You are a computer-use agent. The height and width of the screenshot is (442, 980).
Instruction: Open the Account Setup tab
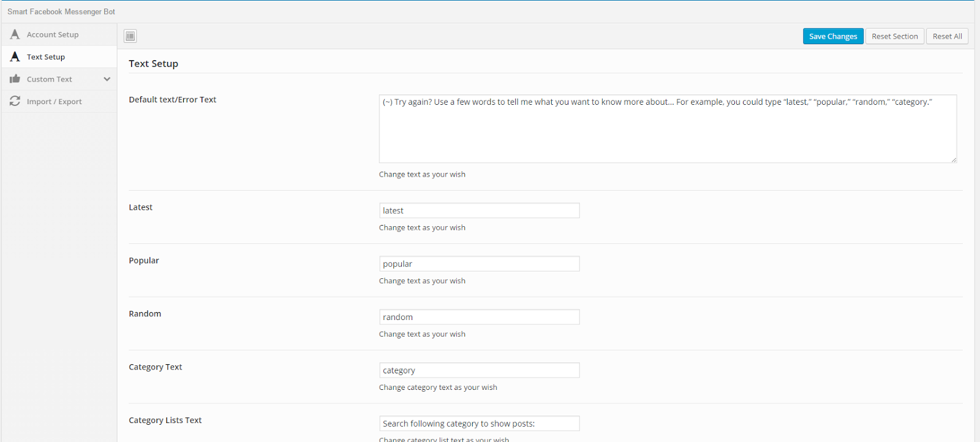pos(53,35)
